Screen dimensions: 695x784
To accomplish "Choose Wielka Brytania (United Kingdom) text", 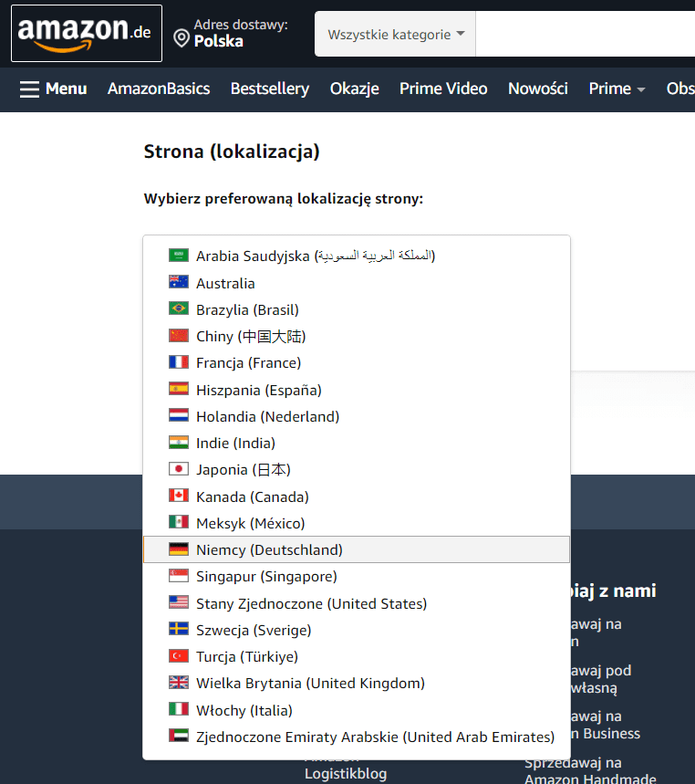I will tap(310, 684).
